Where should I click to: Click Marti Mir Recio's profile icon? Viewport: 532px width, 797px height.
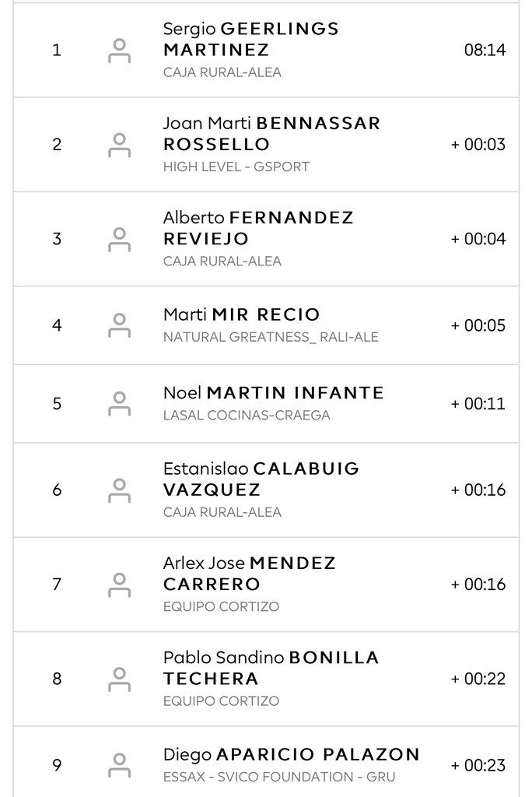pos(119,325)
